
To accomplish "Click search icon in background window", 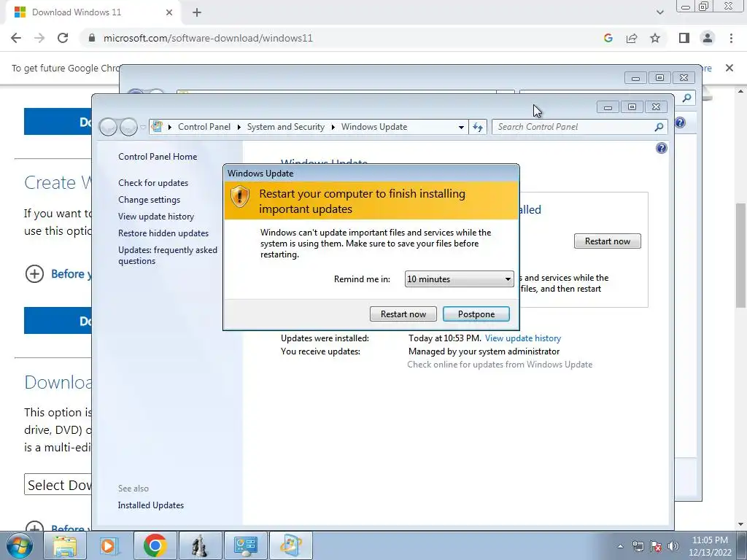I will 686,98.
